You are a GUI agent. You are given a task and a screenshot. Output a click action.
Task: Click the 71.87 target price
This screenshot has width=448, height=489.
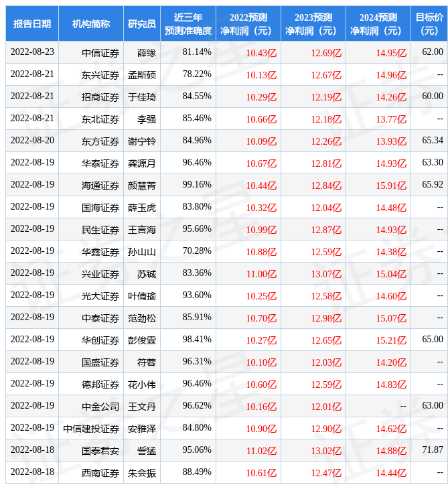(x=433, y=450)
